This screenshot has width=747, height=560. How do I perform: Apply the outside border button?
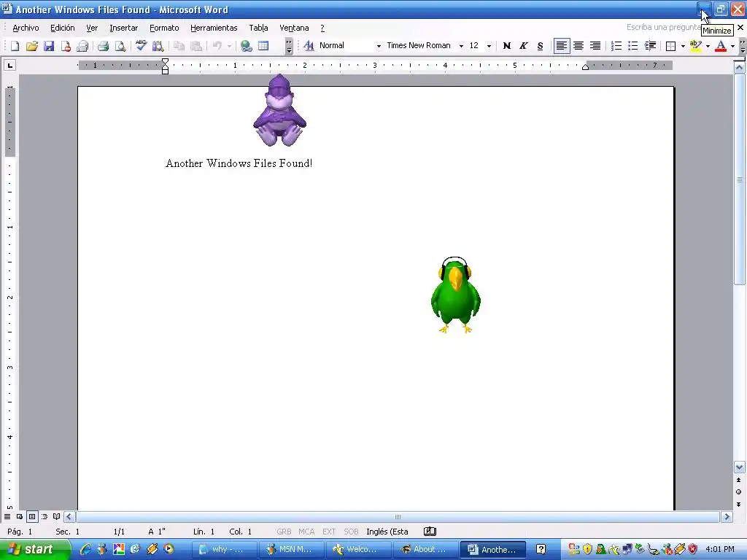pyautogui.click(x=671, y=46)
